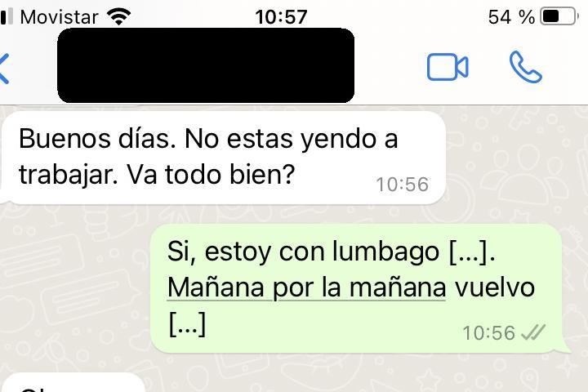Tap the battery icon in status bar
This screenshot has width=588, height=392.
(x=559, y=16)
